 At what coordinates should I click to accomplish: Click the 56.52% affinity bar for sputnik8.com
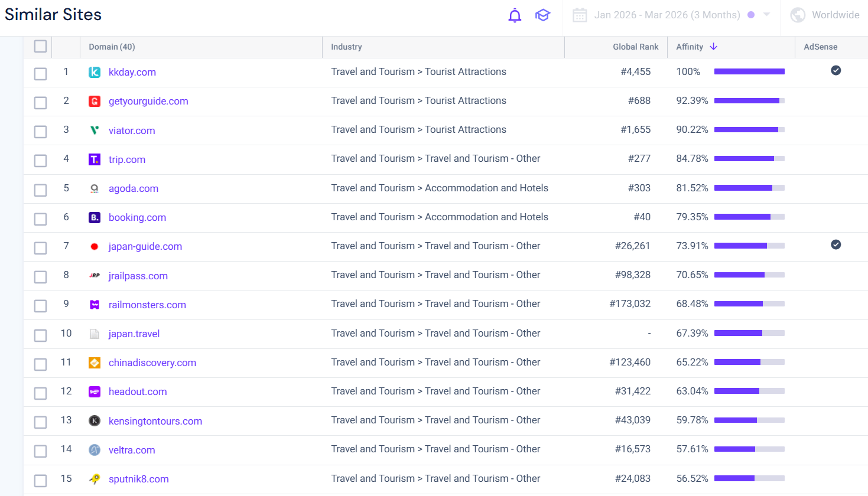click(x=749, y=478)
